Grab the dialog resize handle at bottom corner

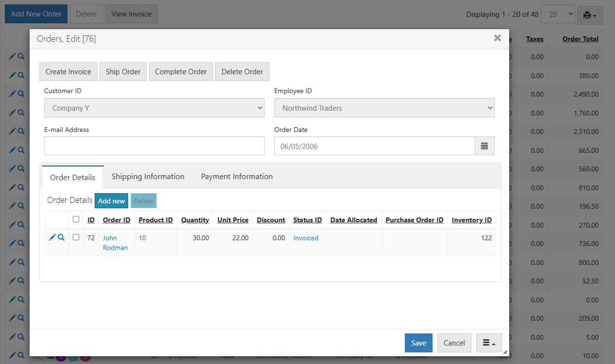click(x=505, y=352)
